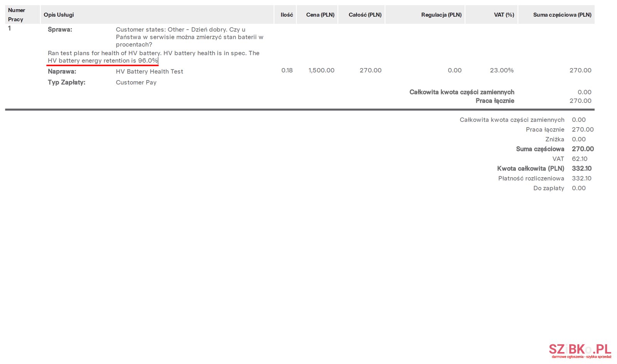Image resolution: width=617 pixels, height=364 pixels.
Task: Click the "Regulacja (PLN)" column header
Action: 441,15
